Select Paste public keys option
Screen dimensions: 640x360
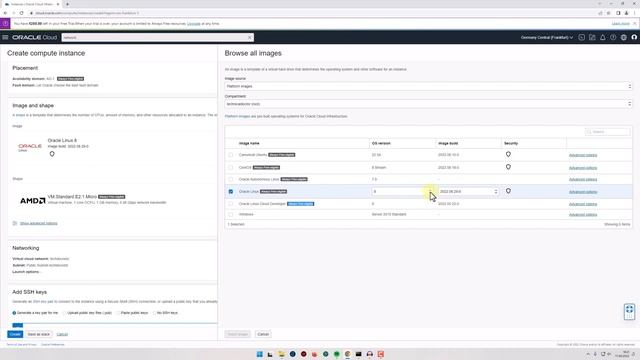pyautogui.click(x=118, y=313)
